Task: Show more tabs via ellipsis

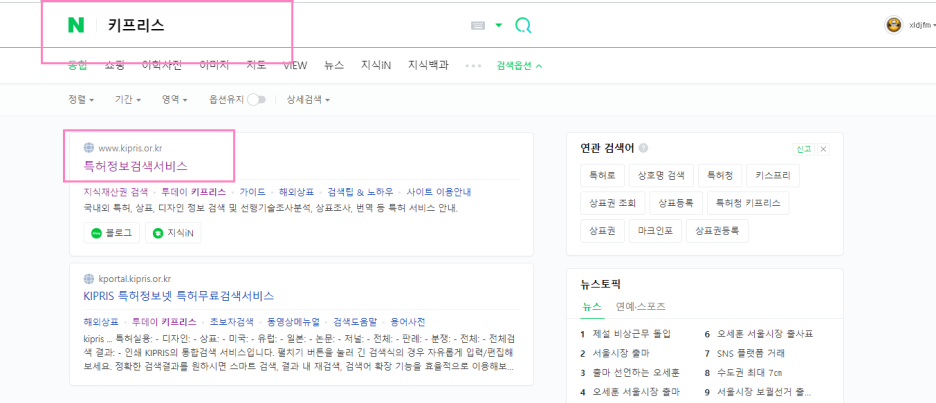Action: pos(473,65)
